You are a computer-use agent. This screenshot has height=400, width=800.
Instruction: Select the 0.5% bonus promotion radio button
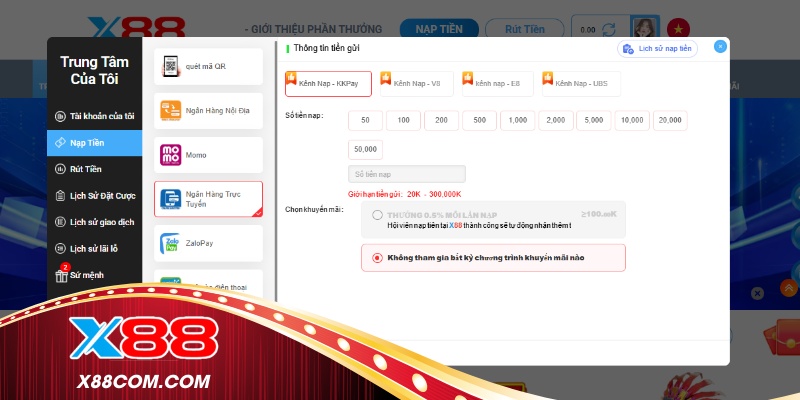(x=377, y=215)
